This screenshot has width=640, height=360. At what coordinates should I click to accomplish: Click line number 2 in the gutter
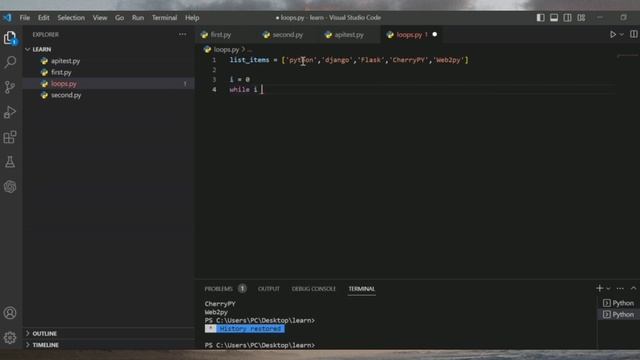pos(214,70)
